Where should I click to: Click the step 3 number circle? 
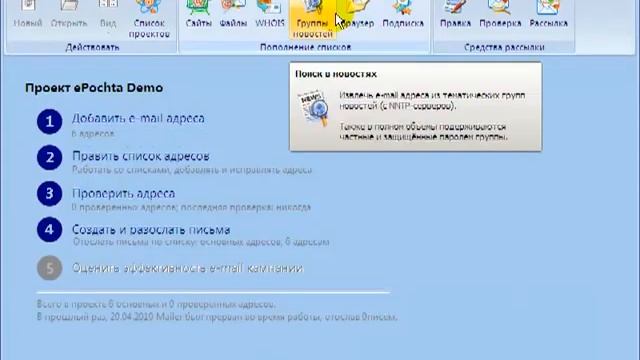[49, 193]
